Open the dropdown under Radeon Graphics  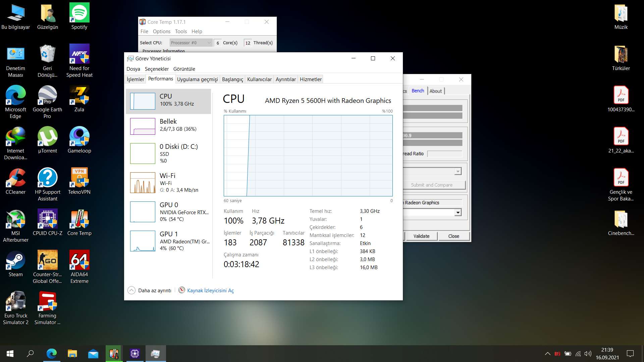tap(458, 213)
